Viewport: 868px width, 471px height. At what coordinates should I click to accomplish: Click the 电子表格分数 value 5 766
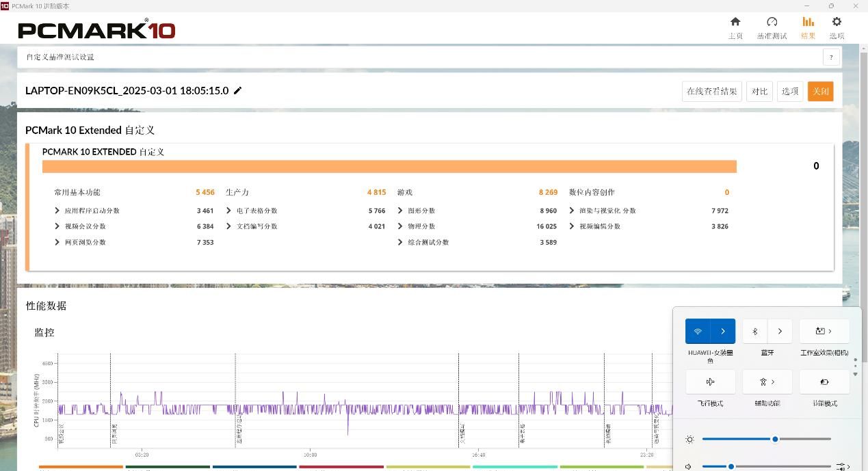click(x=377, y=211)
